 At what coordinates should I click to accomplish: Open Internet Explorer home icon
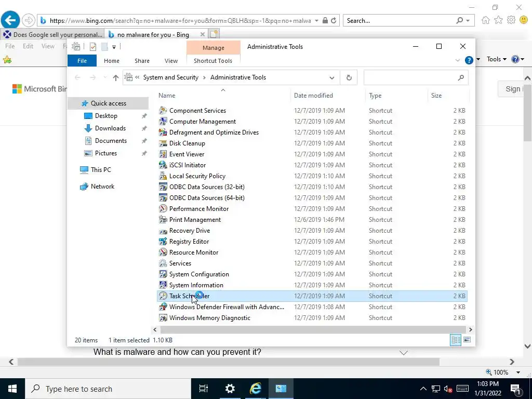[486, 20]
